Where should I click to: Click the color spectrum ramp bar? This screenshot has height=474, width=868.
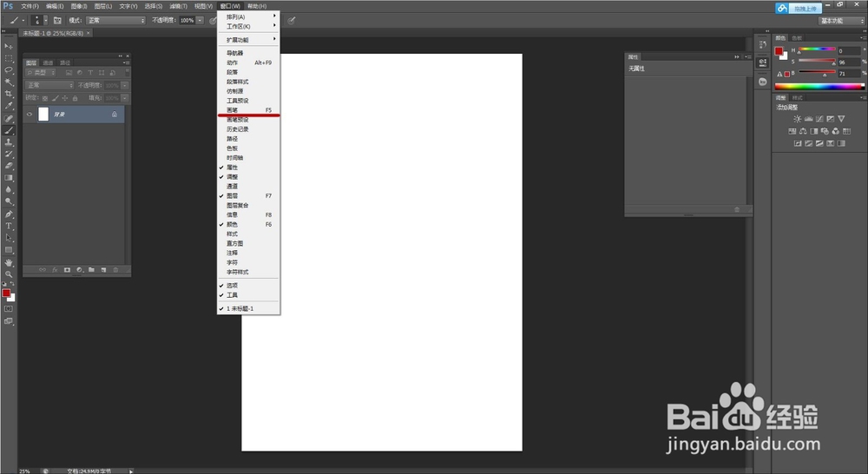(x=819, y=87)
